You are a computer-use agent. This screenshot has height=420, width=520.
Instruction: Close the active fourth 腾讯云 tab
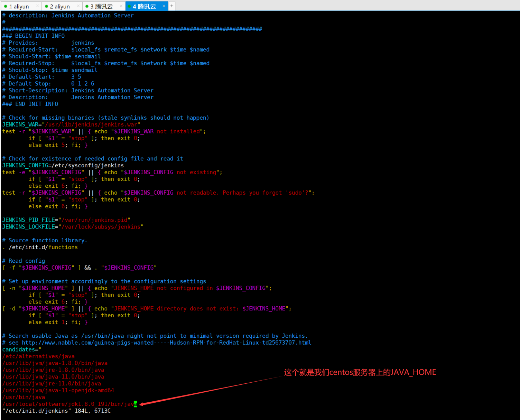click(164, 6)
